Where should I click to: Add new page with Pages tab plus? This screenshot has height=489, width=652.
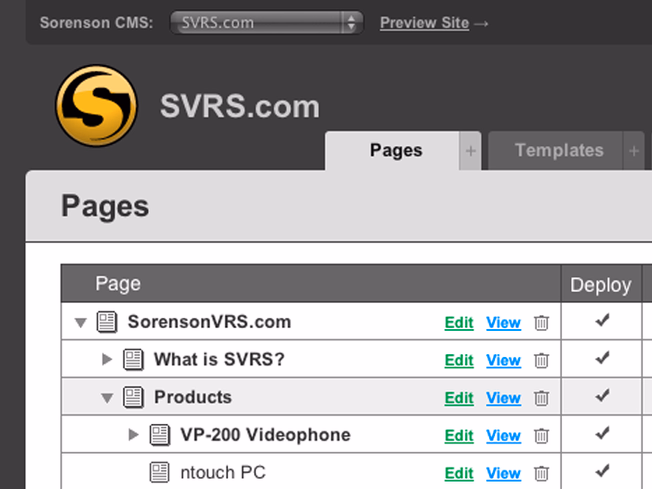(x=471, y=151)
